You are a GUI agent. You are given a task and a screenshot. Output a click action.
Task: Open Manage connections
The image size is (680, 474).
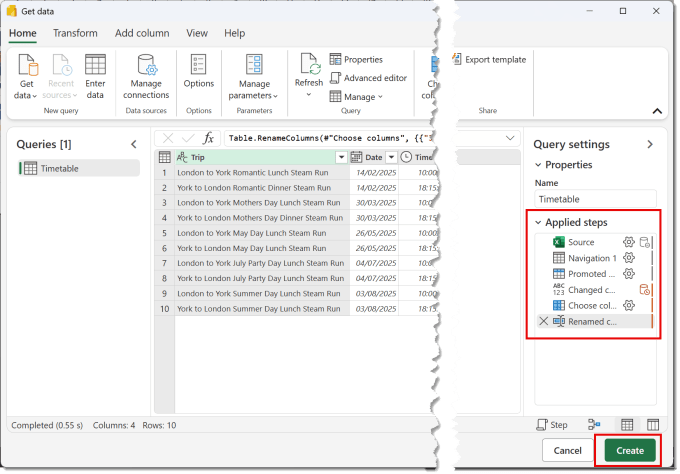click(x=146, y=77)
